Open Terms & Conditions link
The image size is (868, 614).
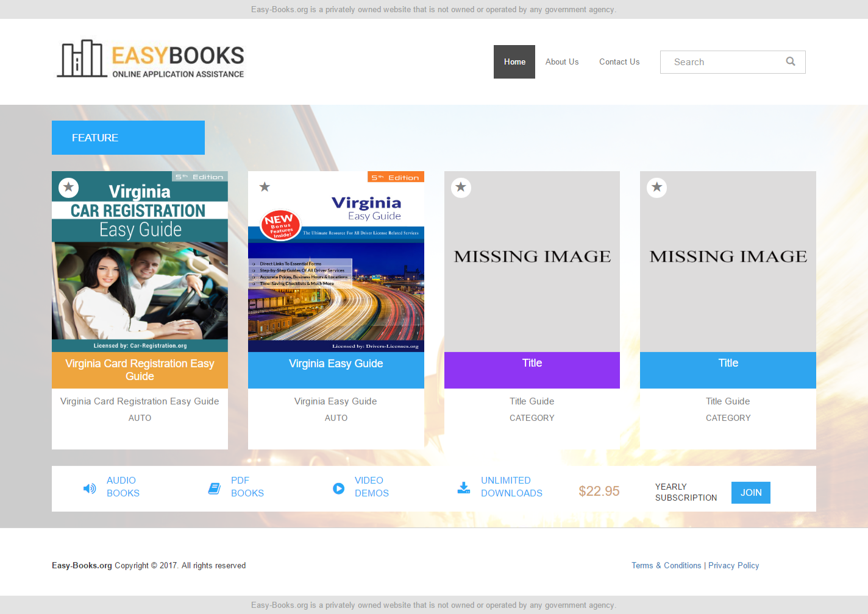[666, 565]
